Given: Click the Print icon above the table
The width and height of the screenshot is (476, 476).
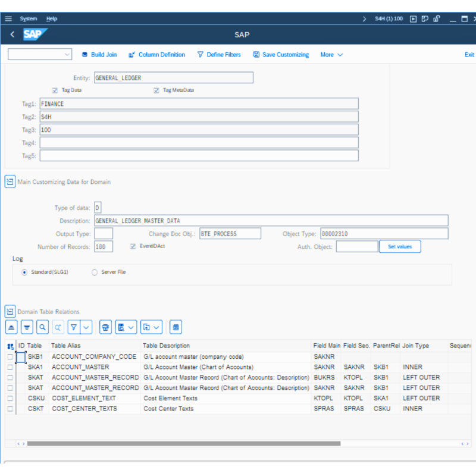Looking at the screenshot, I should tap(106, 327).
